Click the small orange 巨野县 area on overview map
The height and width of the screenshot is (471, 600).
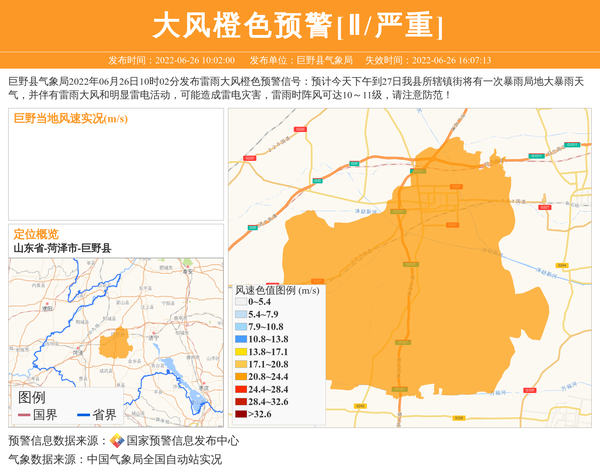coord(115,342)
